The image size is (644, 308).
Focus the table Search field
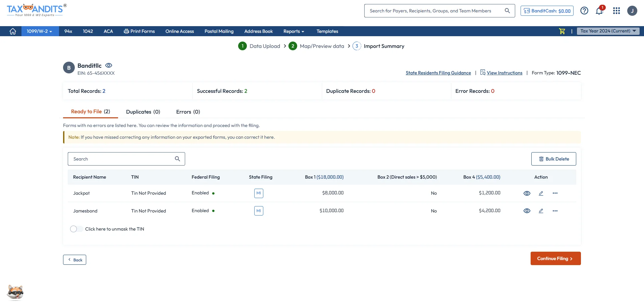(x=126, y=159)
